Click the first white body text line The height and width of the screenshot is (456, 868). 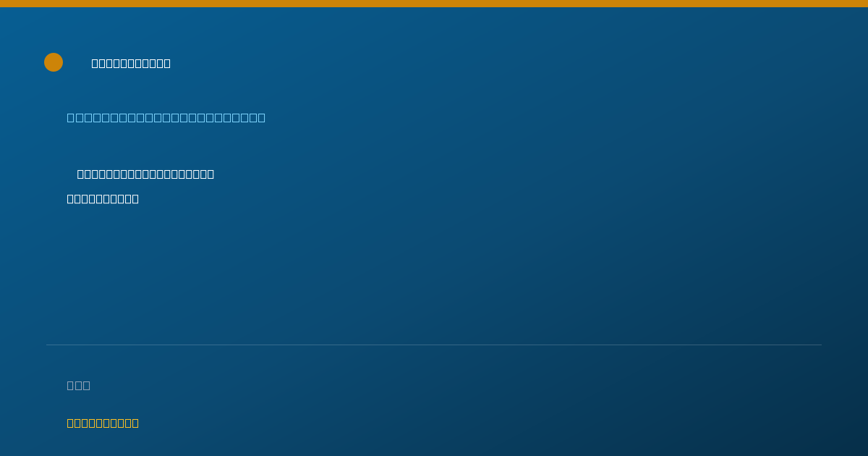click(x=145, y=174)
